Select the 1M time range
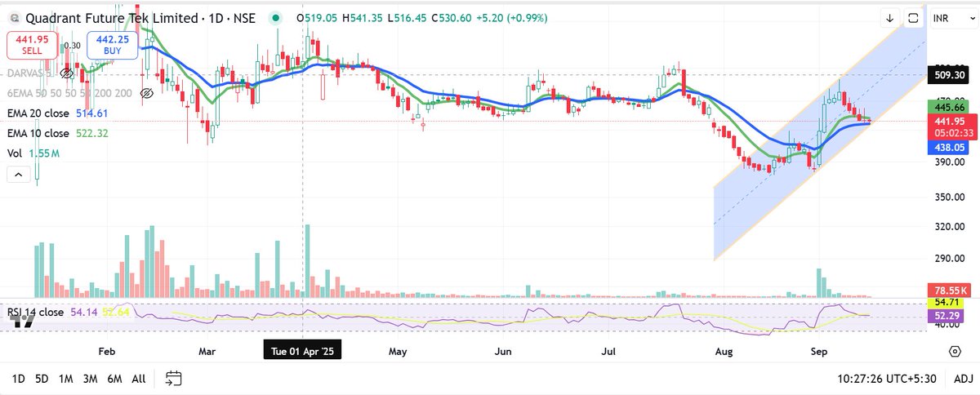The width and height of the screenshot is (980, 395). [66, 378]
